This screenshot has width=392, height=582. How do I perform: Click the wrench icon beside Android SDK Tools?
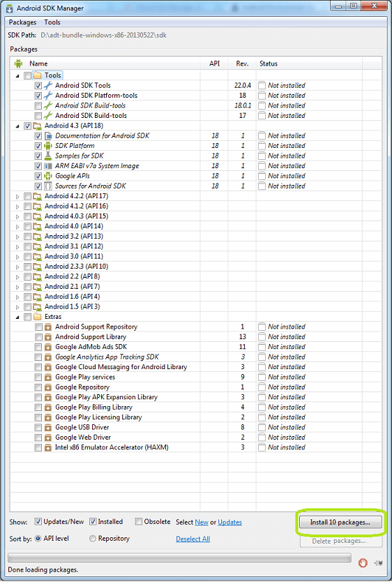[48, 85]
